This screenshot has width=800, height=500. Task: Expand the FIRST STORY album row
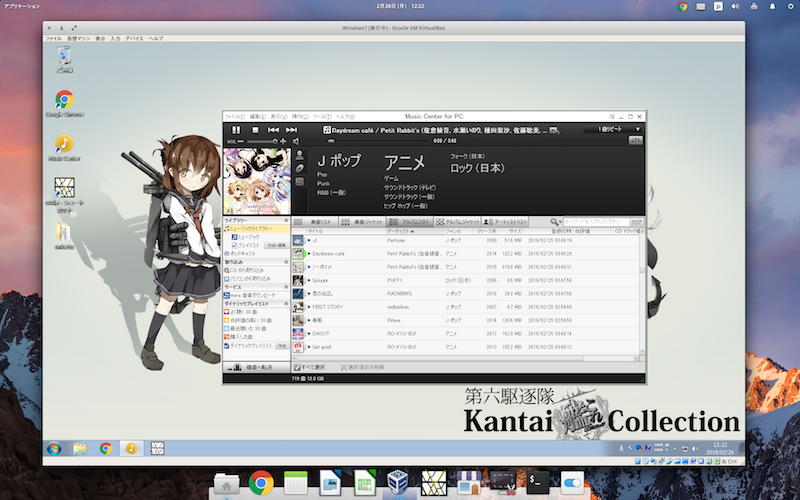[309, 307]
